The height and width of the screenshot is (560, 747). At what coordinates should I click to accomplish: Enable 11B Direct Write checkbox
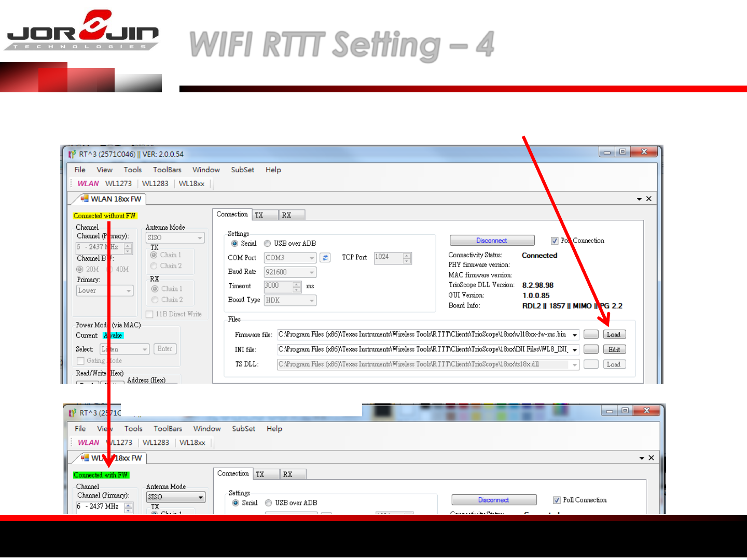[149, 314]
